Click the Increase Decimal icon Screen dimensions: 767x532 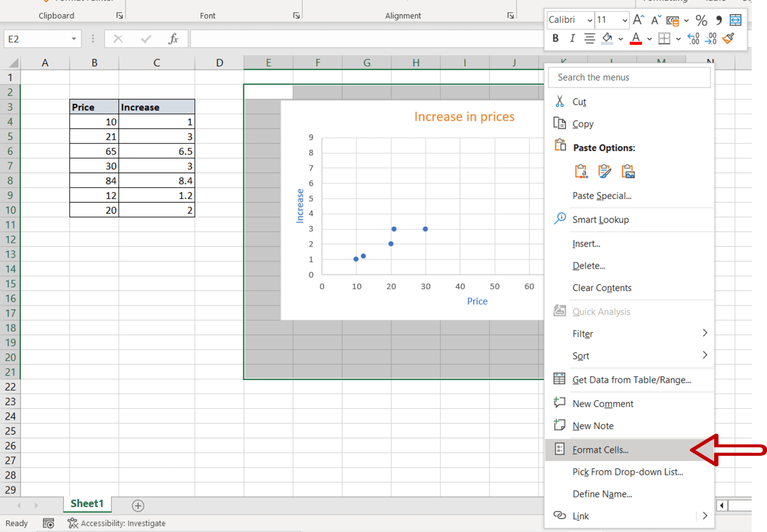coord(693,39)
